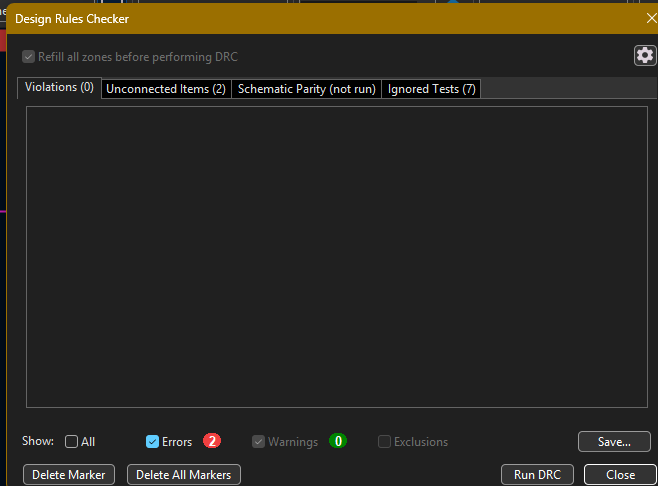Click the Delete Marker button
The width and height of the screenshot is (658, 486).
69,475
